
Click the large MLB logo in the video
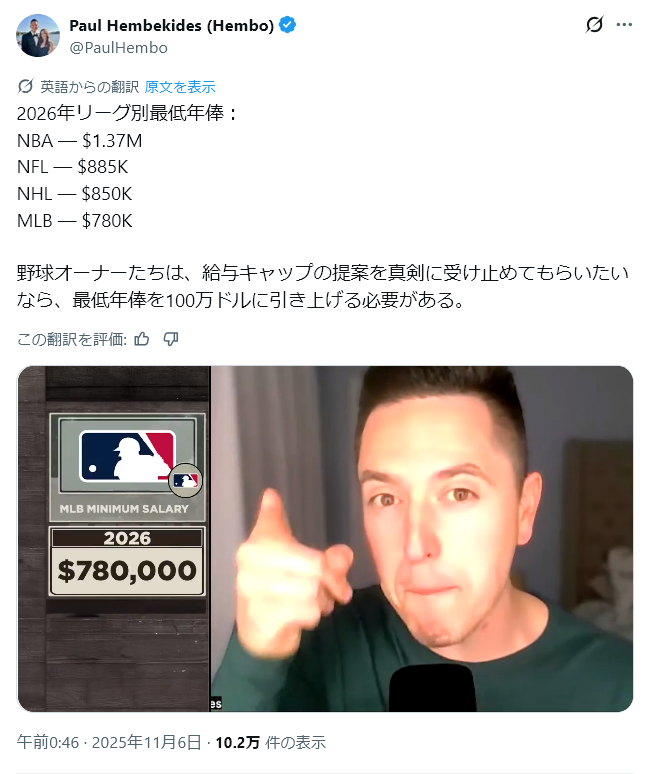point(127,456)
